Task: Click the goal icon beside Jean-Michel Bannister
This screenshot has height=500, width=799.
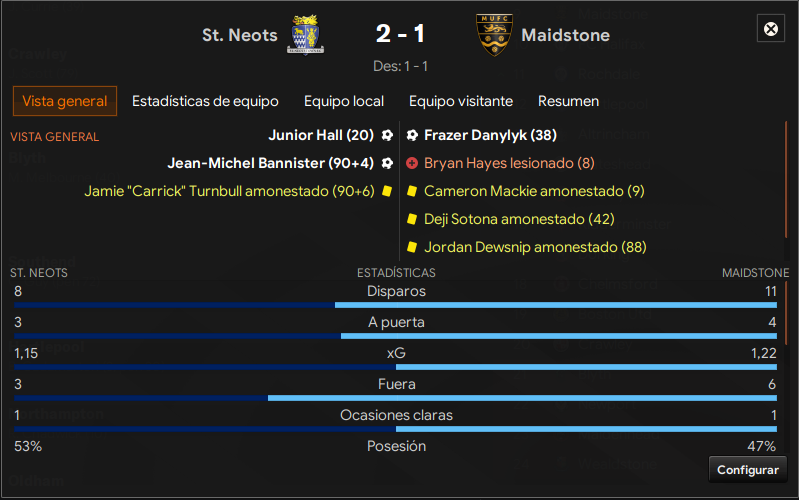Action: 387,163
